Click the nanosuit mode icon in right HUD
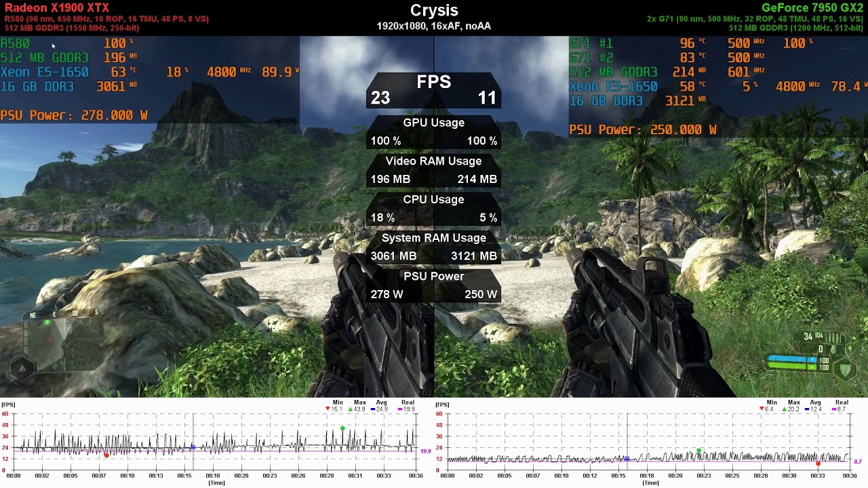 point(845,369)
